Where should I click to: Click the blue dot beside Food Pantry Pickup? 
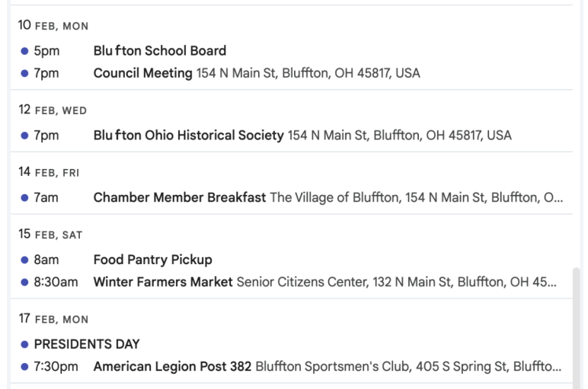[x=24, y=260]
